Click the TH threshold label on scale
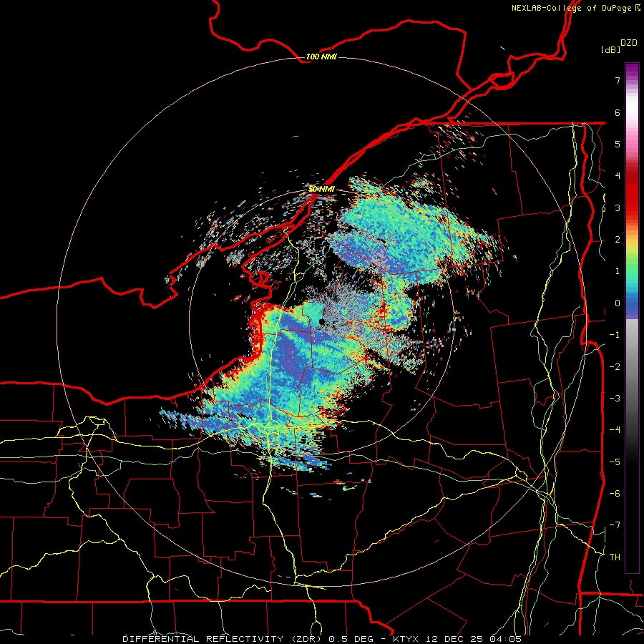644x644 pixels. (615, 557)
